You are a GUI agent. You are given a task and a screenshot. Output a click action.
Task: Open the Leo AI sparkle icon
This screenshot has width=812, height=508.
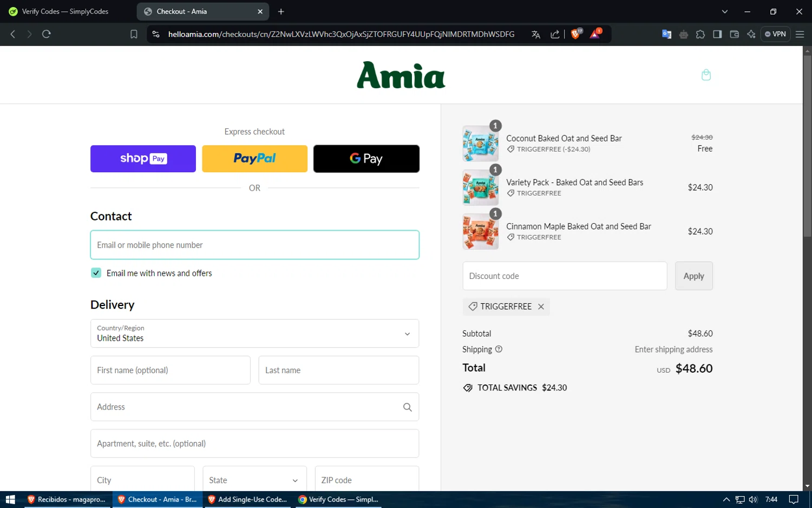click(x=751, y=34)
